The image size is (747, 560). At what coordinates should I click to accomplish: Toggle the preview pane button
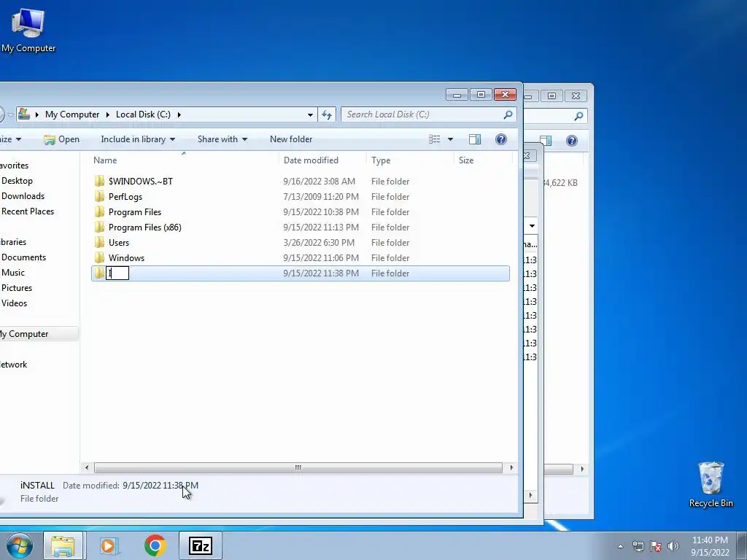tap(475, 139)
